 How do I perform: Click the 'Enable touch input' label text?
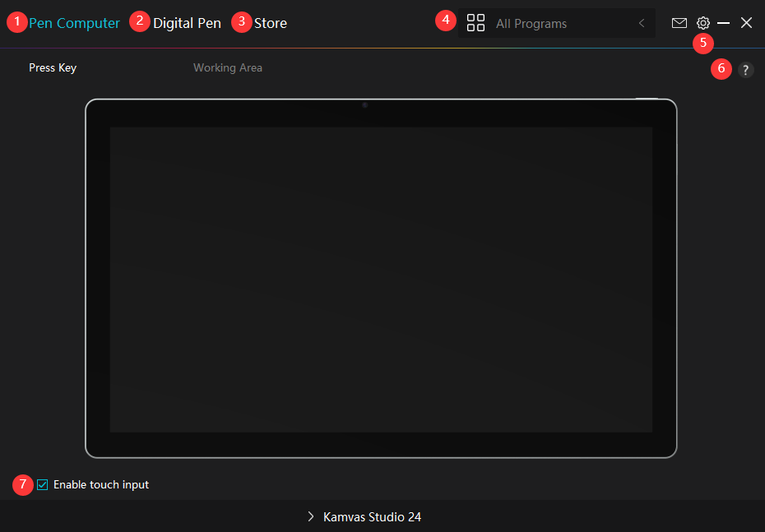click(100, 485)
